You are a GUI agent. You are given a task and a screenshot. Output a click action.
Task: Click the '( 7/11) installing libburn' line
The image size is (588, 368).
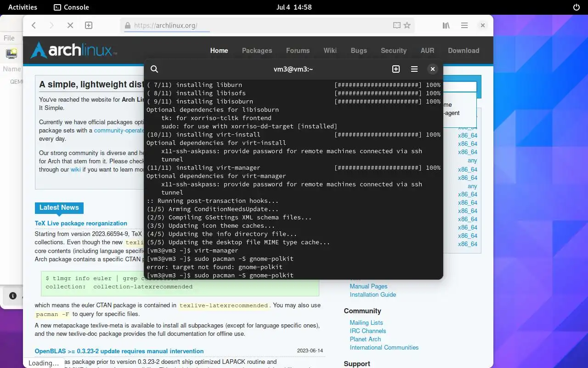click(x=294, y=85)
